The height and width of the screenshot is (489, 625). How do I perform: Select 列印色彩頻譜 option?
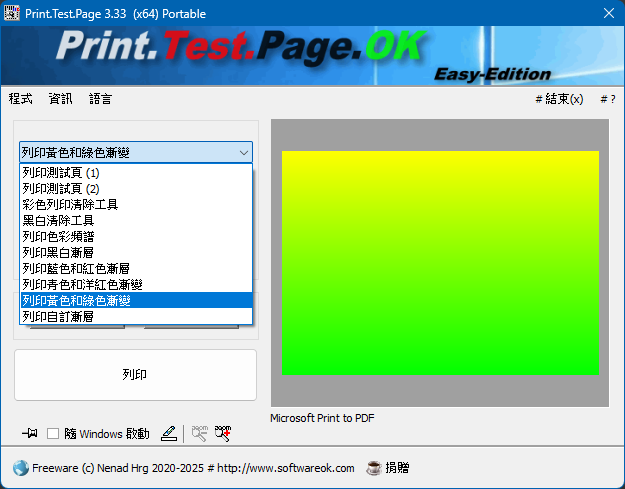tap(61, 236)
